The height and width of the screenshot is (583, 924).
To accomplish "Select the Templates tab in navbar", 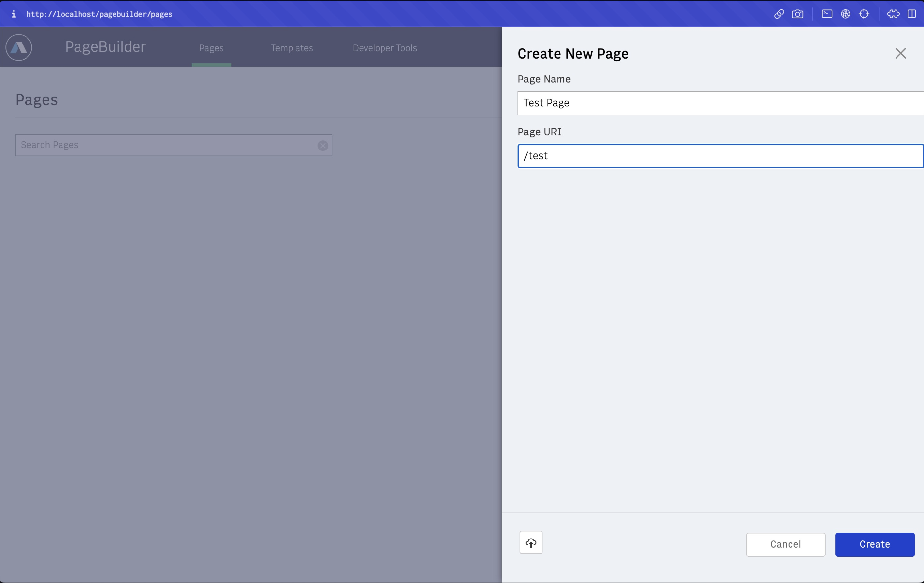I will point(292,48).
